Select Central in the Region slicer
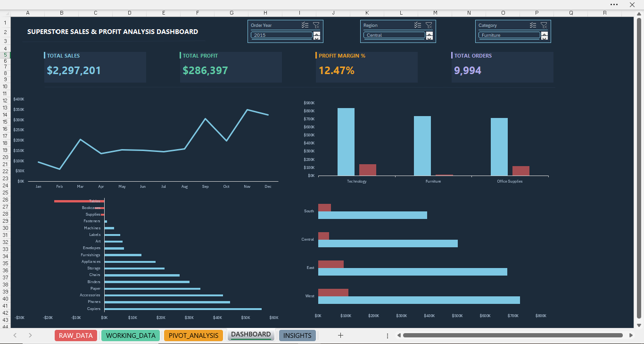The image size is (644, 344). [394, 35]
